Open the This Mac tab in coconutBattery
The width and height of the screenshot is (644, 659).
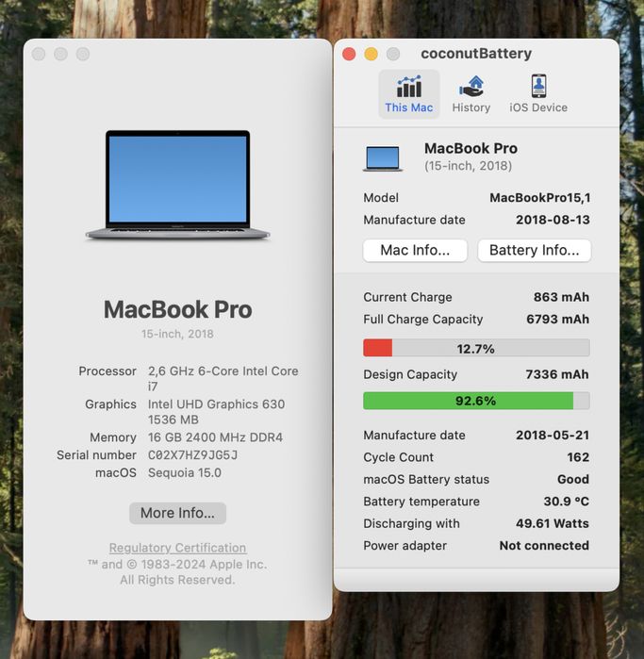[x=409, y=94]
